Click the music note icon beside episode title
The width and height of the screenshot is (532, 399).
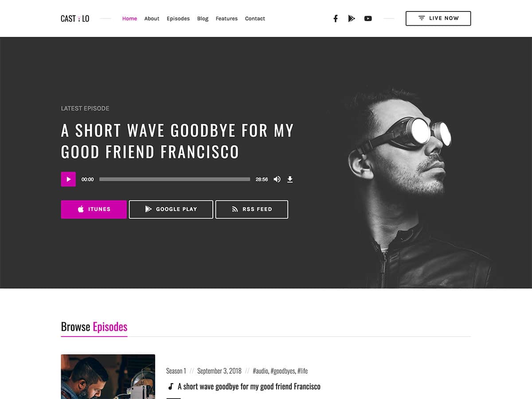(170, 387)
